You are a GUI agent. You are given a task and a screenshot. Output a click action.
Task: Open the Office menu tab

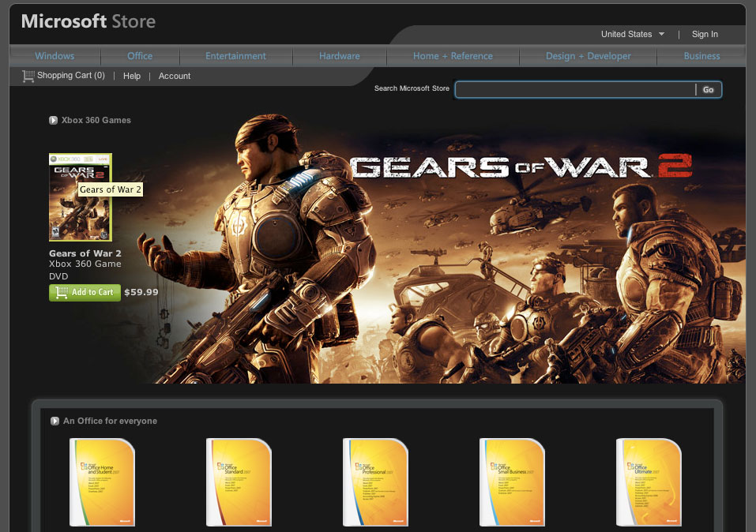tap(140, 56)
